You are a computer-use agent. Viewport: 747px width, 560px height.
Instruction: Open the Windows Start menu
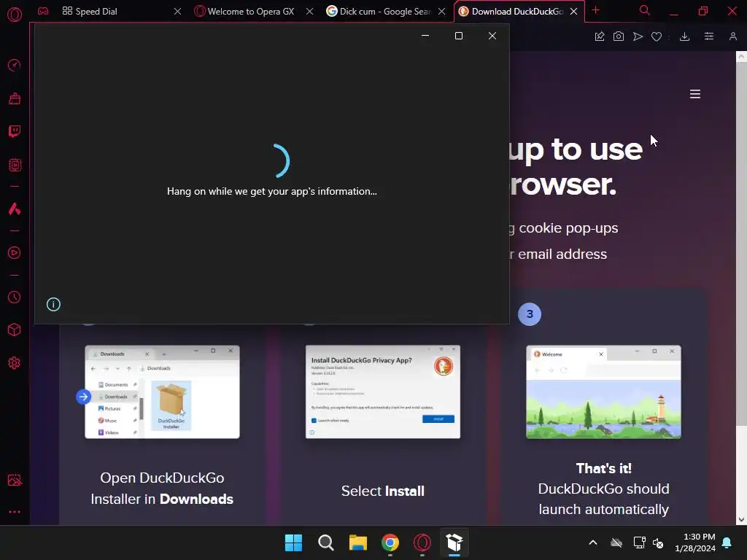coord(293,542)
